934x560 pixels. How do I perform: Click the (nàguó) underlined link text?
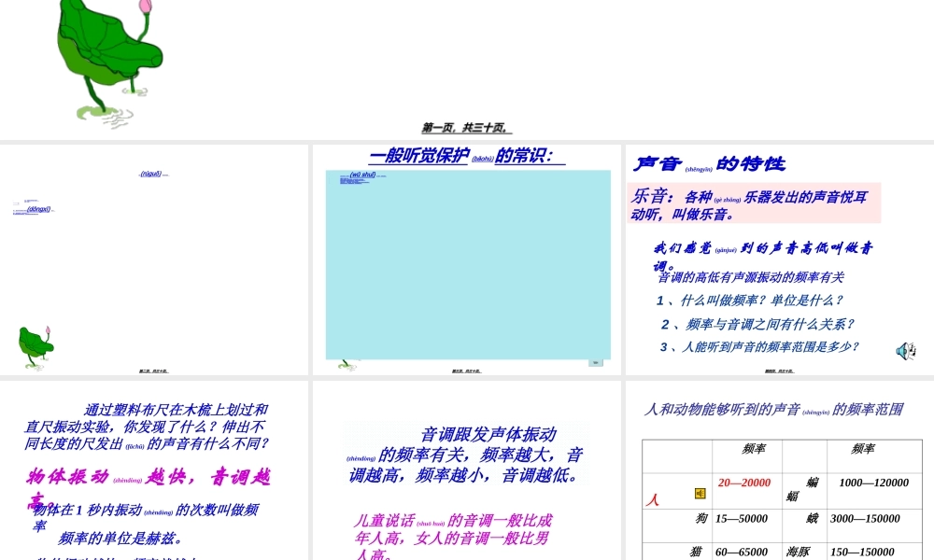click(152, 174)
